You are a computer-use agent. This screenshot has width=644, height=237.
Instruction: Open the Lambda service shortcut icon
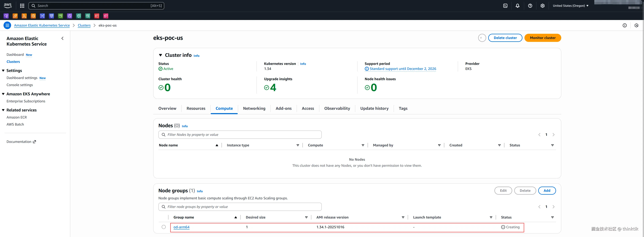pos(24,16)
